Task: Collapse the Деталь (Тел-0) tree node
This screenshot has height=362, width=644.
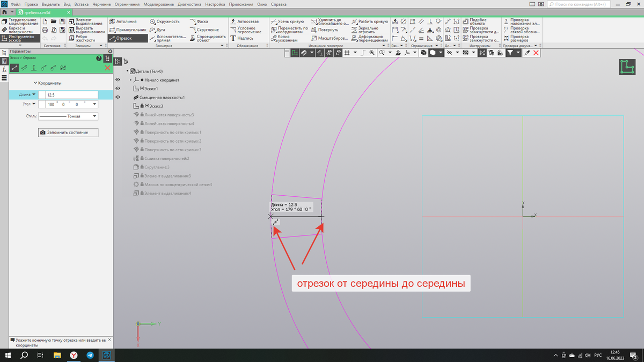Action: coord(128,71)
